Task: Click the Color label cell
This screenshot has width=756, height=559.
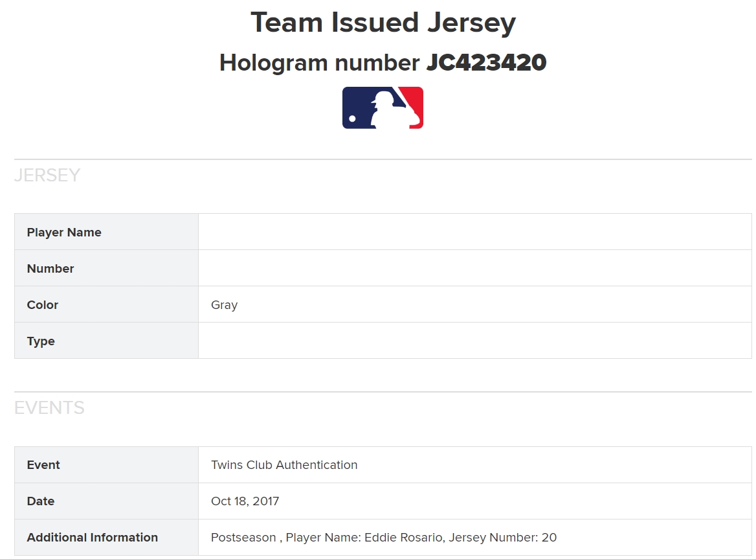Action: pos(107,304)
